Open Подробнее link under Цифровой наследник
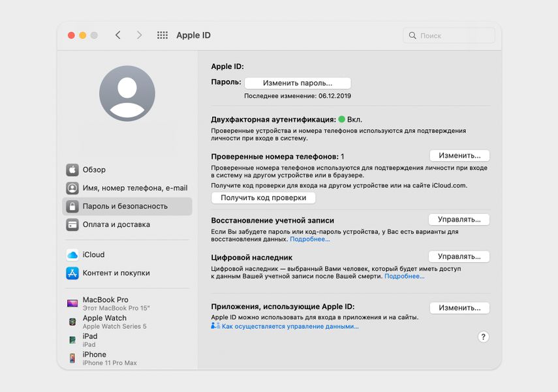This screenshot has height=392, width=558. click(x=404, y=276)
